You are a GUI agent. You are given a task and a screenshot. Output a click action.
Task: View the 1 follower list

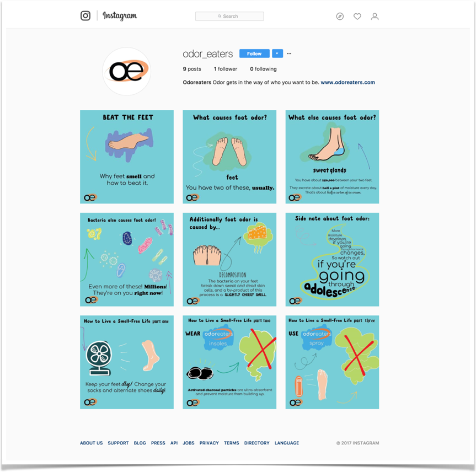225,69
